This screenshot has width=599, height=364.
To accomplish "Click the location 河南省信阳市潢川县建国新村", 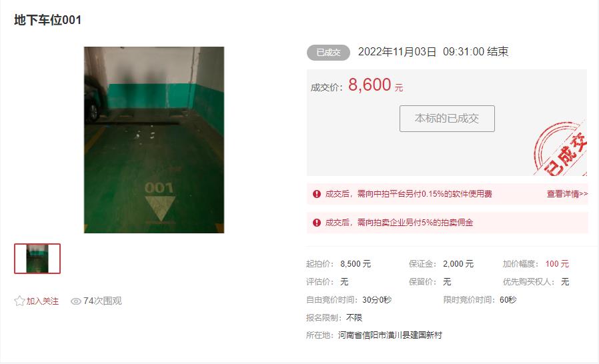I will [x=390, y=335].
